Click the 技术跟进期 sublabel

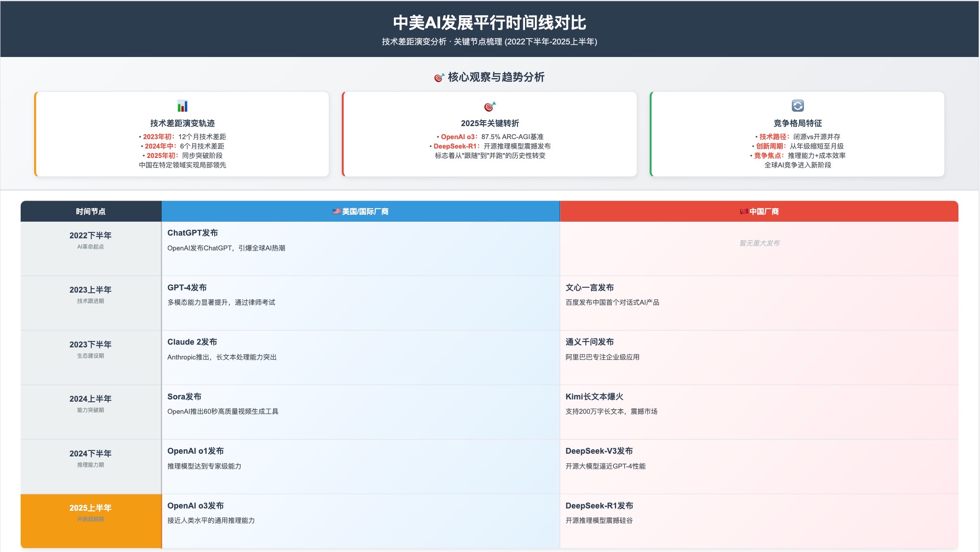pyautogui.click(x=90, y=301)
